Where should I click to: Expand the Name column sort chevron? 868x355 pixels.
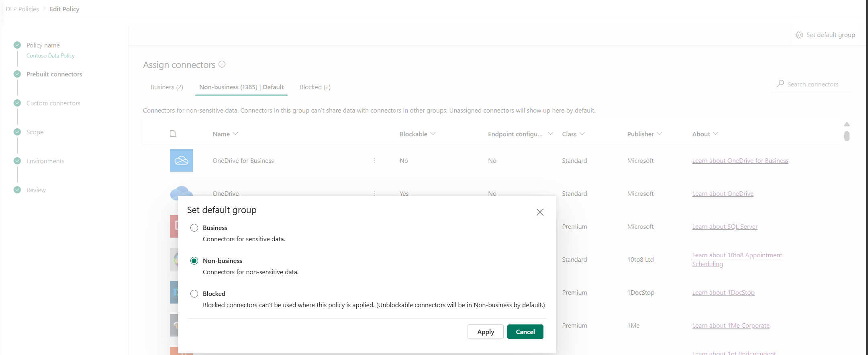[235, 133]
